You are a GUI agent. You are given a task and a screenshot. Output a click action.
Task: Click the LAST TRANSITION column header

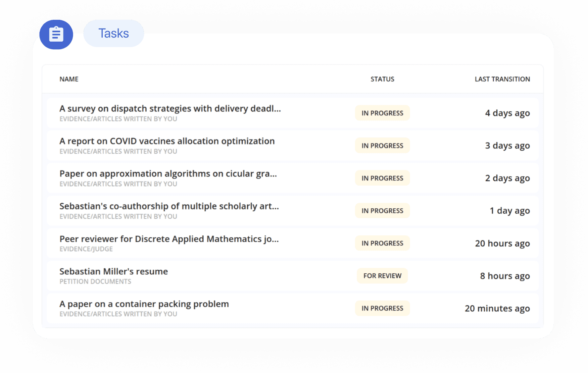click(502, 79)
